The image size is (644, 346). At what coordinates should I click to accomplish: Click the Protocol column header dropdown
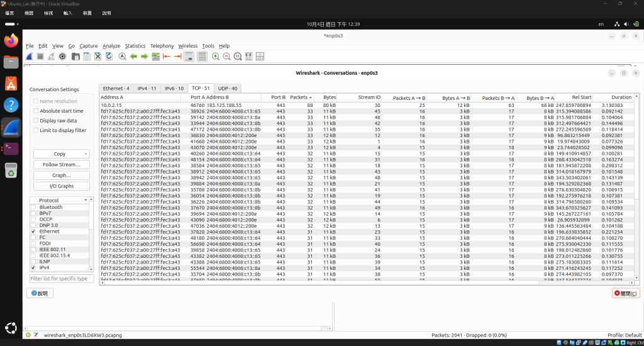[x=86, y=200]
